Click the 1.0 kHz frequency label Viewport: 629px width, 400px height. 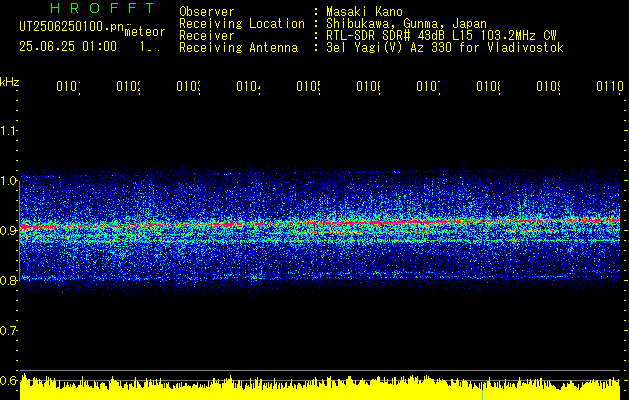pos(8,180)
